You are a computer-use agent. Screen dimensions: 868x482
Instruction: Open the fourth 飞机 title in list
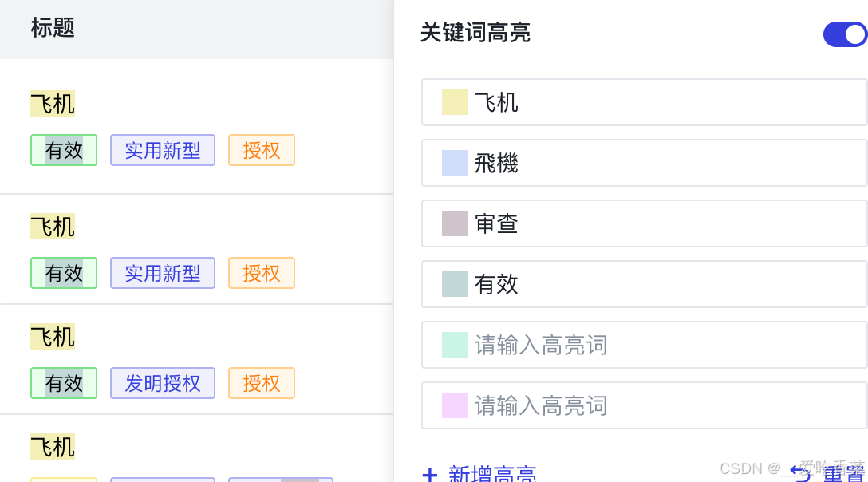[53, 447]
